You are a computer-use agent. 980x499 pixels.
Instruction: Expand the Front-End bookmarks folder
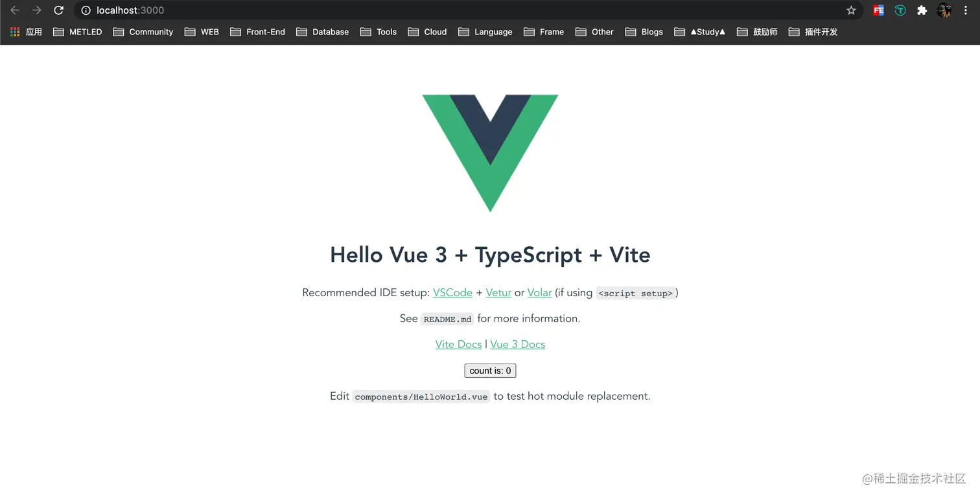[257, 32]
